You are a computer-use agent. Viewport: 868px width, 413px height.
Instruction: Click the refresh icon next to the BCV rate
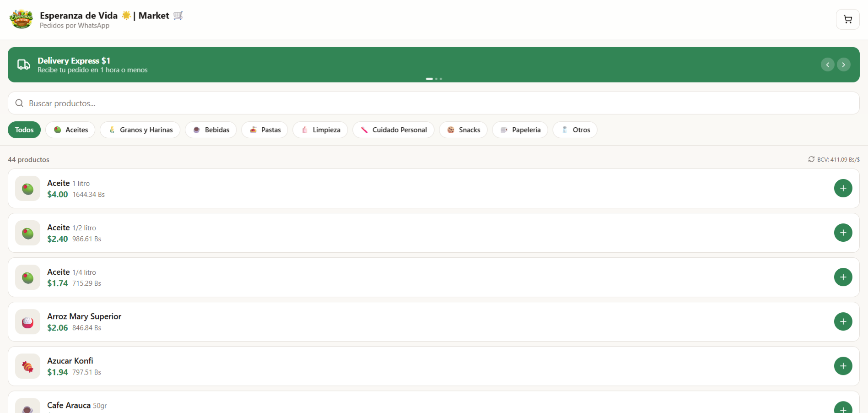[x=811, y=159]
